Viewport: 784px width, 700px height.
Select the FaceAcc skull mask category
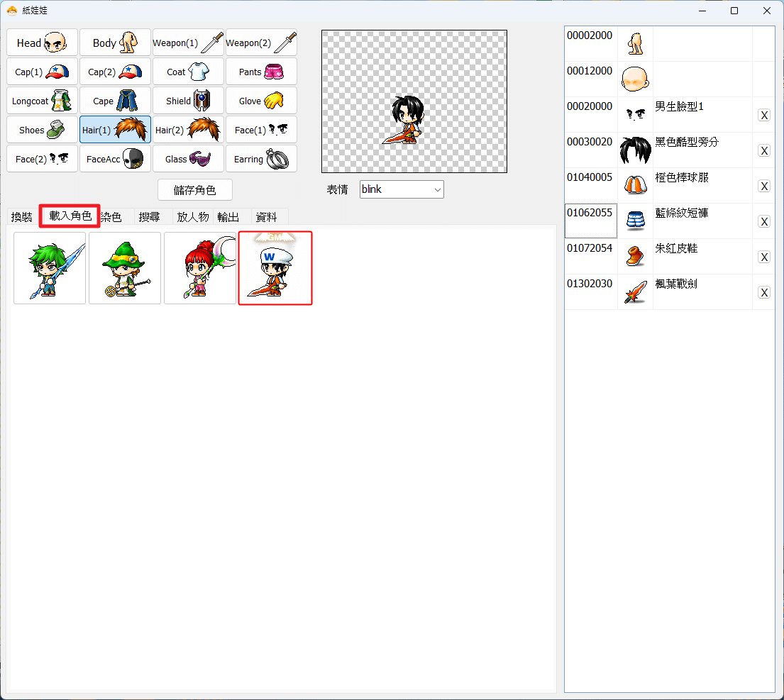tap(115, 159)
